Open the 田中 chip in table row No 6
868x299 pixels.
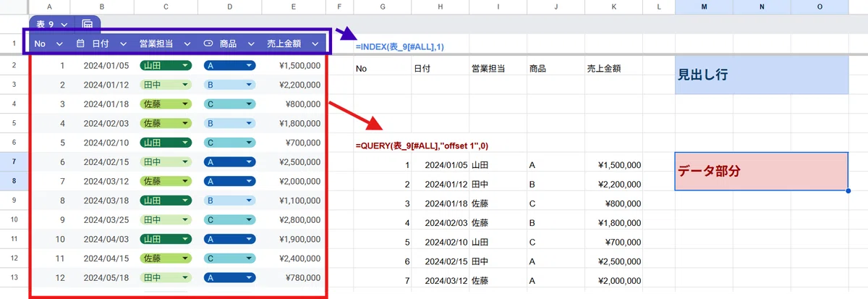166,161
